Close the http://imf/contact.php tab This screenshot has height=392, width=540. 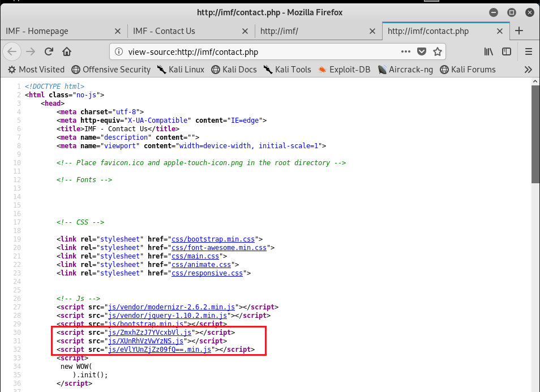[500, 31]
